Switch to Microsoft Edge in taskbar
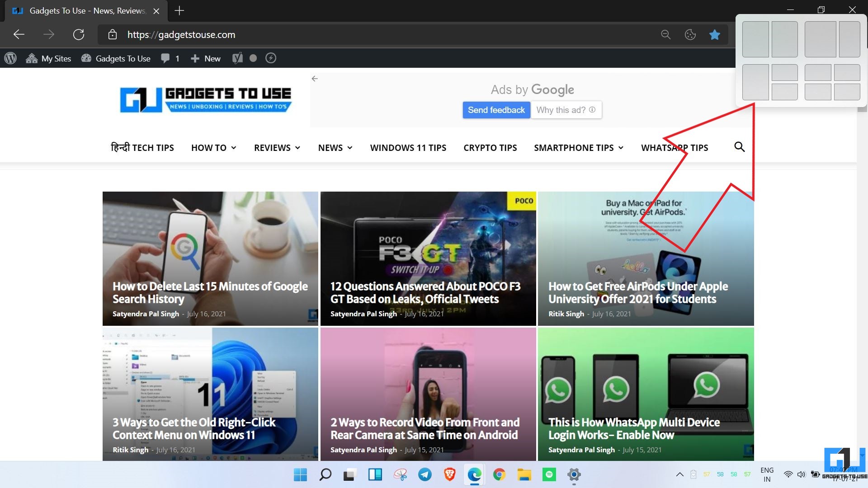 pos(474,474)
